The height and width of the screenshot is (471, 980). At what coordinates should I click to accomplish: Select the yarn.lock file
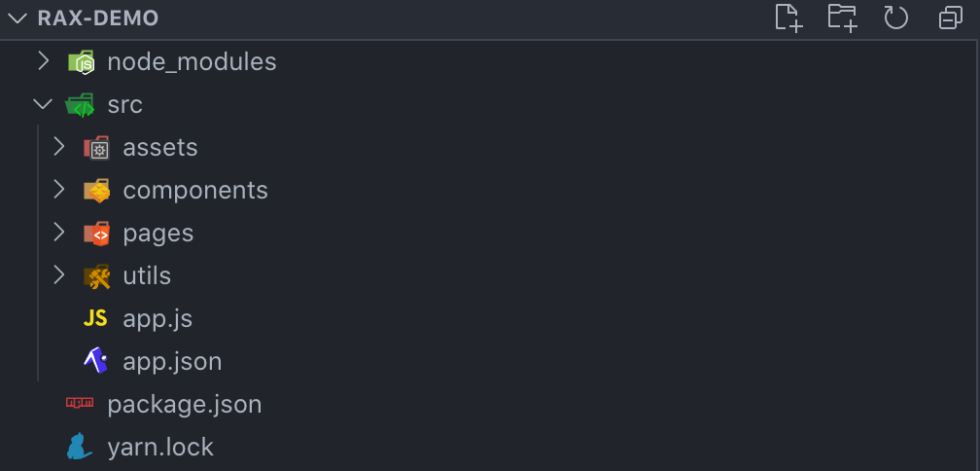tap(160, 447)
